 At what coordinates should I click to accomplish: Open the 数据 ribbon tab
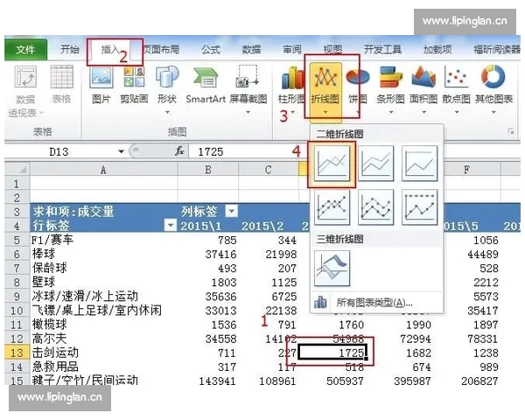(251, 50)
